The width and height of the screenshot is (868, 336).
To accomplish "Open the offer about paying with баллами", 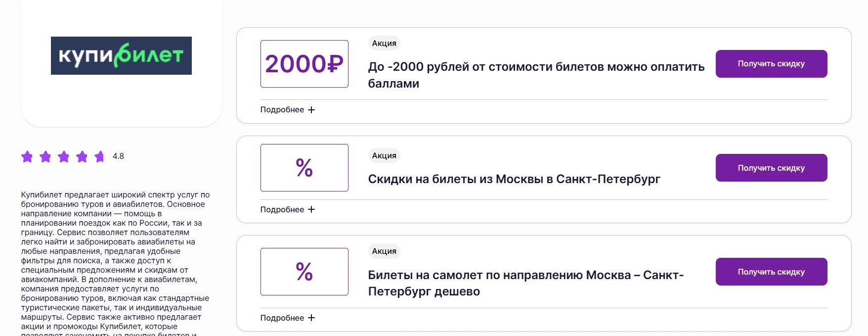I will point(536,74).
